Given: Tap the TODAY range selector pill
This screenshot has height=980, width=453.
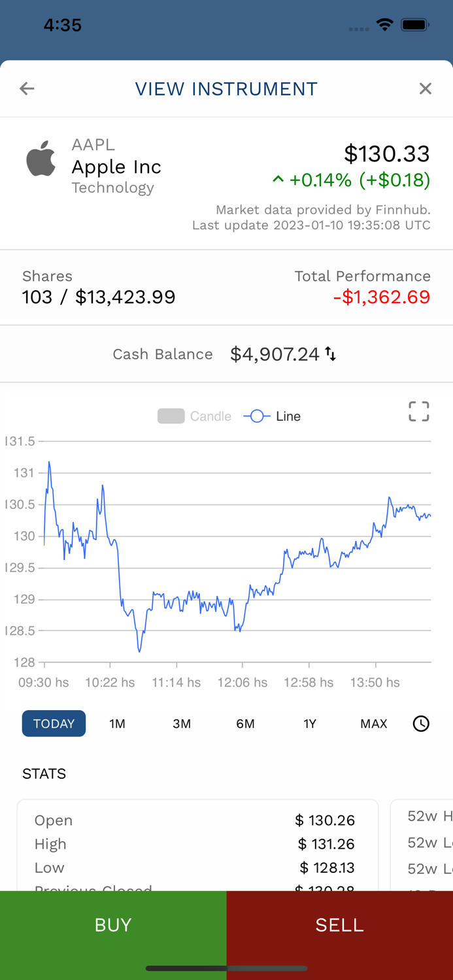Looking at the screenshot, I should click(x=54, y=723).
